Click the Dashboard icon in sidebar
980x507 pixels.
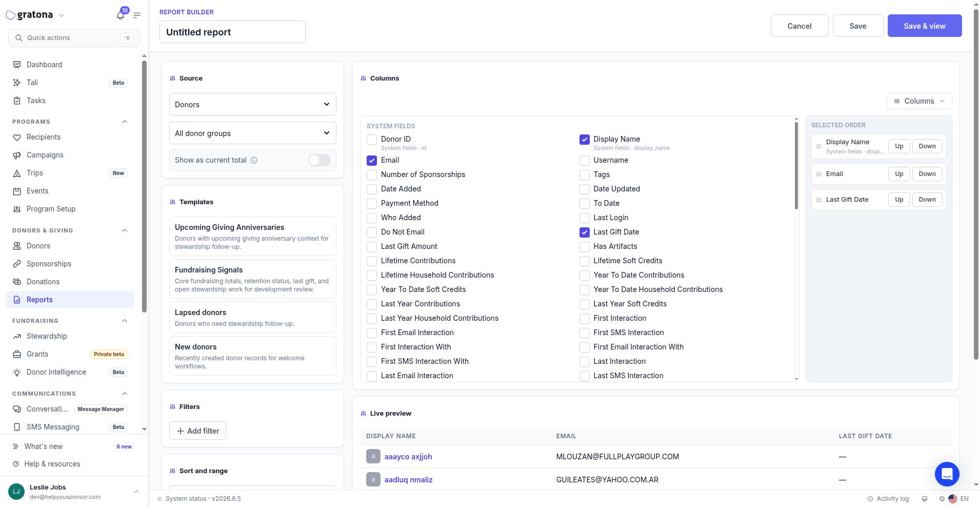pyautogui.click(x=17, y=65)
